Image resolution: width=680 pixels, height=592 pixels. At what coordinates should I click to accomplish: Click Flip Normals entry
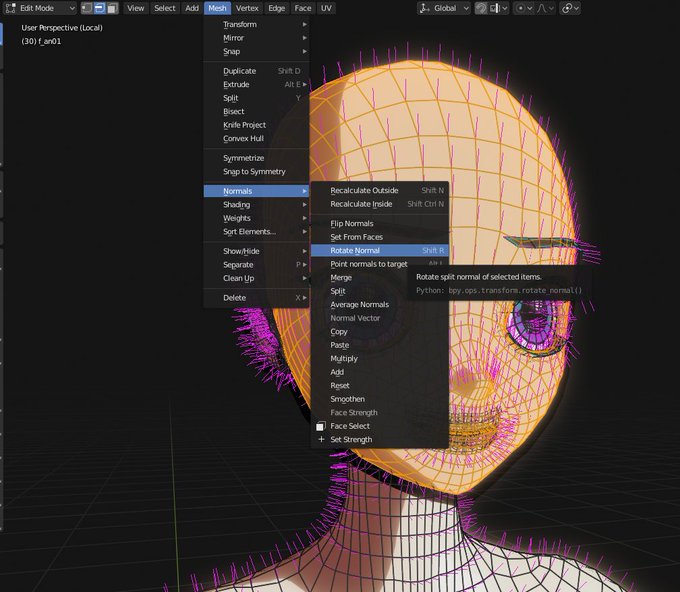click(x=352, y=223)
